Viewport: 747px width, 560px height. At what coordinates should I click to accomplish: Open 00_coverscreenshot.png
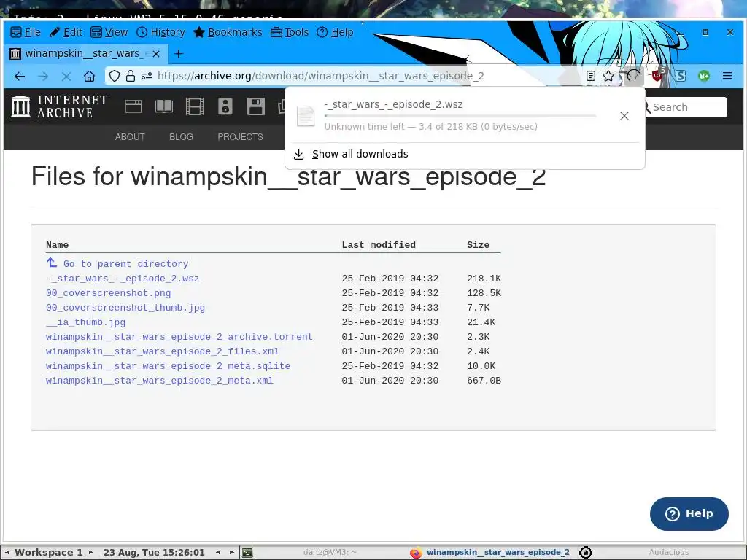coord(108,293)
